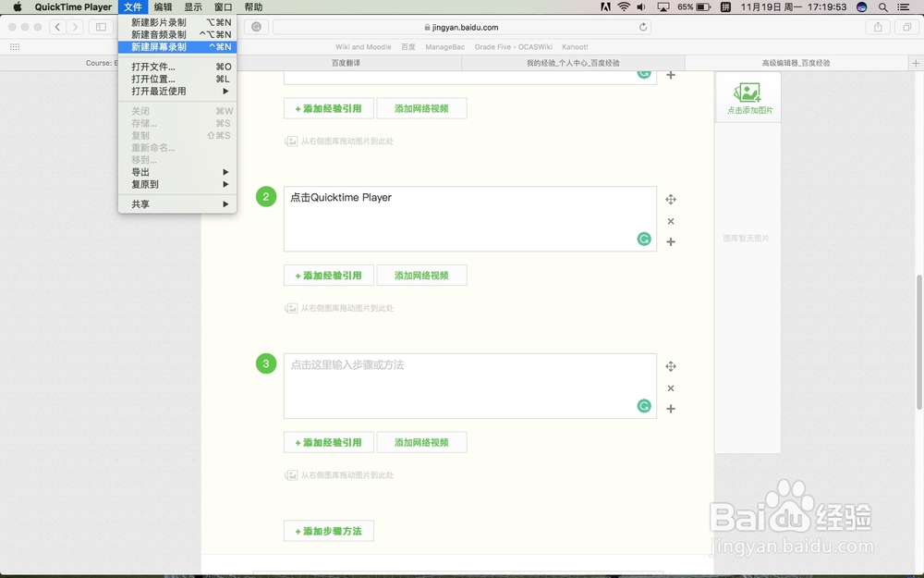This screenshot has height=578, width=924.
Task: Open the ManageBac bookmark
Action: coord(445,47)
